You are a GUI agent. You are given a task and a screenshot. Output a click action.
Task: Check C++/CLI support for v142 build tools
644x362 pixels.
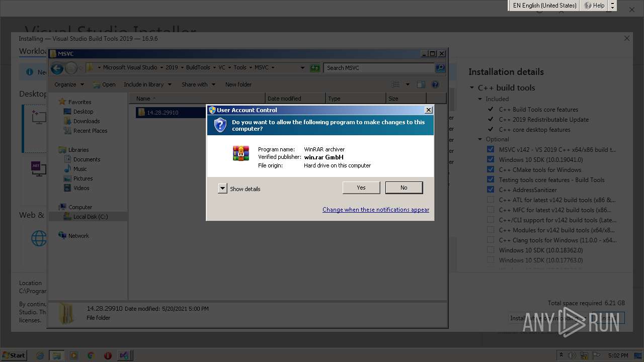coord(491,220)
